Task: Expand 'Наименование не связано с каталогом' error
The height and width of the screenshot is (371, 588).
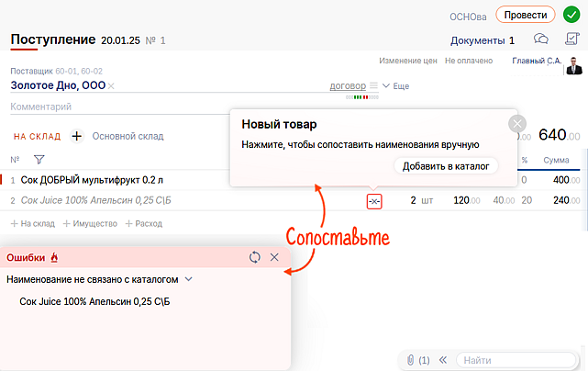Action: 189,278
